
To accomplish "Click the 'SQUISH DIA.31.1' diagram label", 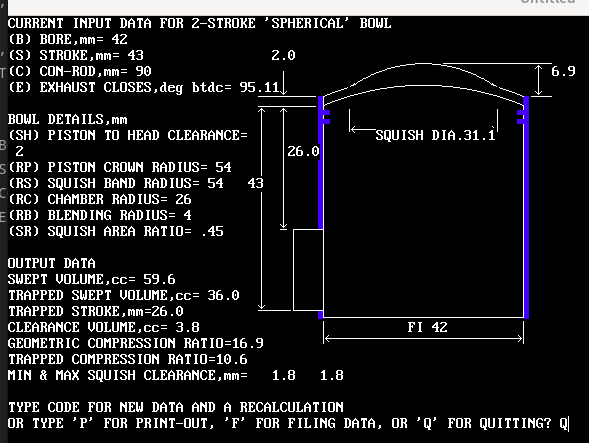I will coord(436,135).
